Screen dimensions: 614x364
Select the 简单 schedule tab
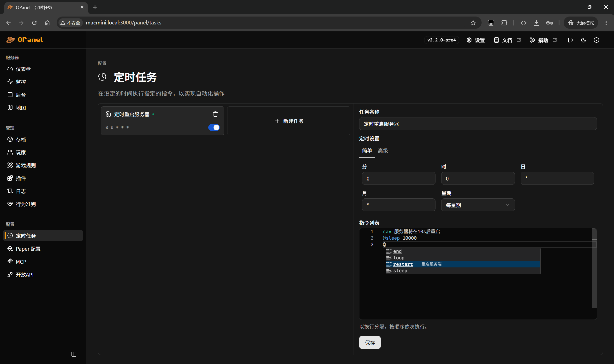tap(367, 150)
